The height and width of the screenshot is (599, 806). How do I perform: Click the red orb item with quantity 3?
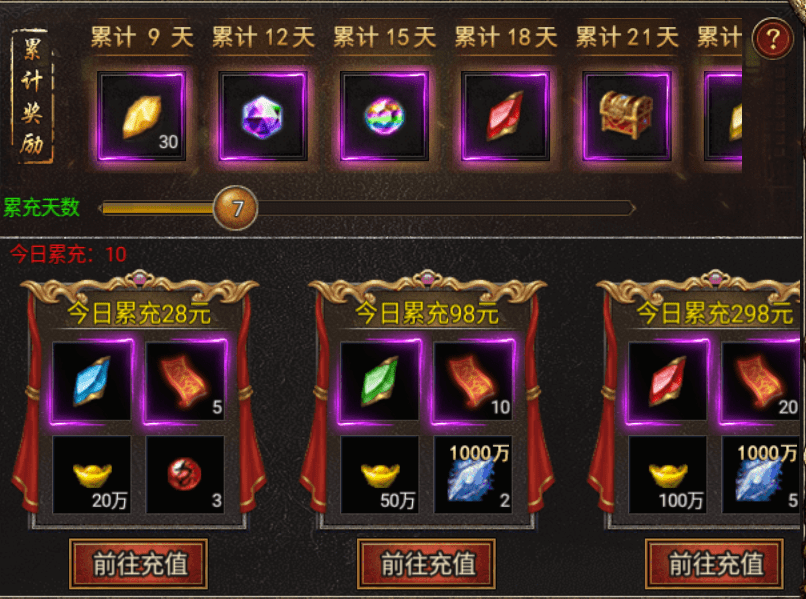click(x=185, y=475)
